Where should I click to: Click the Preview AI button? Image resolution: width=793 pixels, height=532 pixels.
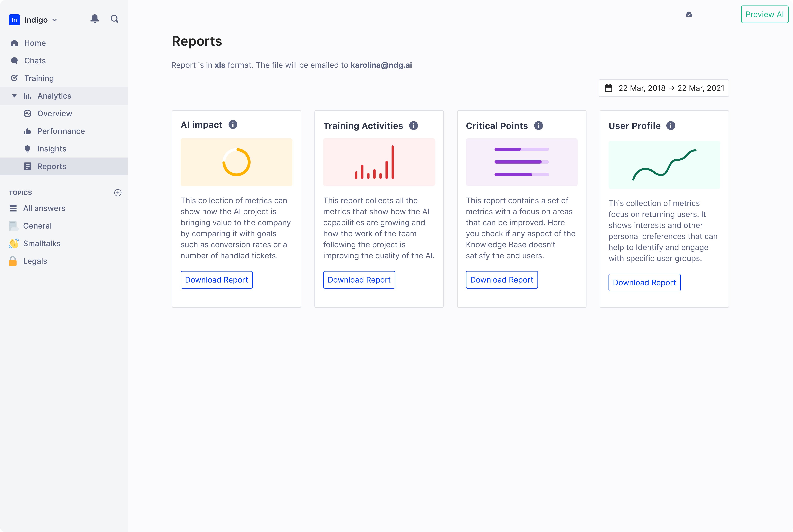pos(764,15)
